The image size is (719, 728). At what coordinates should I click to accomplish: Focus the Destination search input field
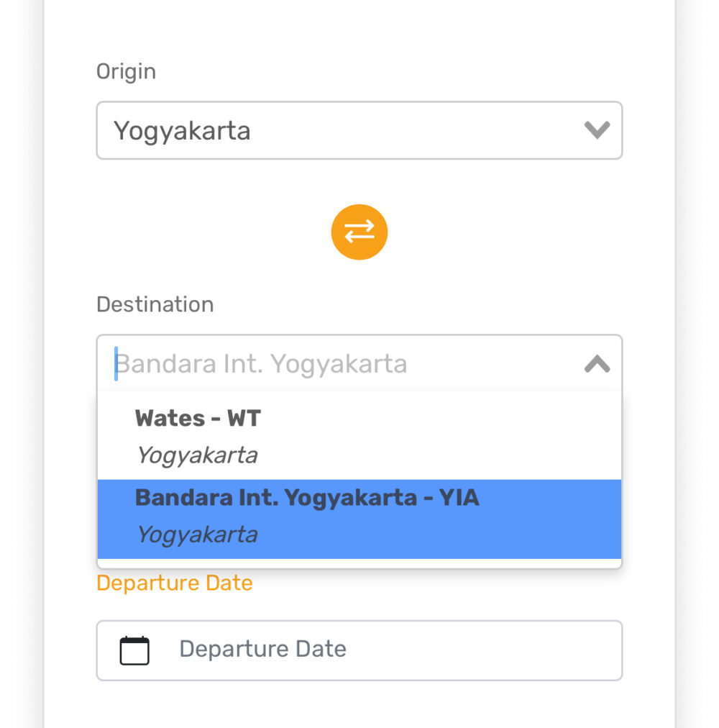tap(359, 363)
